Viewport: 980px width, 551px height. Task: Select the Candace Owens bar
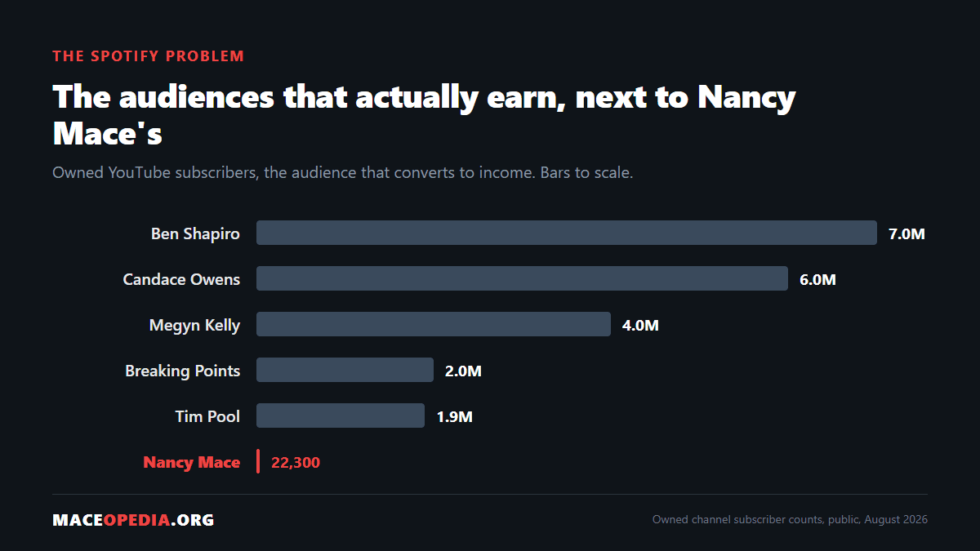tap(522, 278)
